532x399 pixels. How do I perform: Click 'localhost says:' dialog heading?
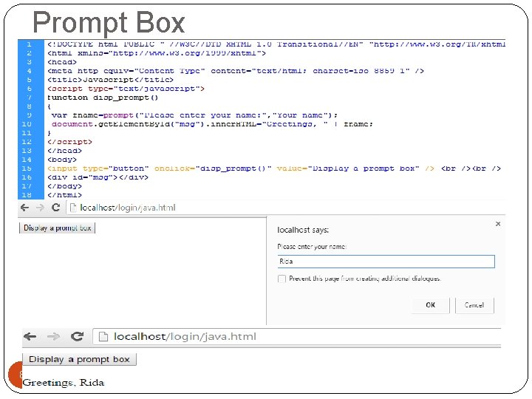point(303,230)
